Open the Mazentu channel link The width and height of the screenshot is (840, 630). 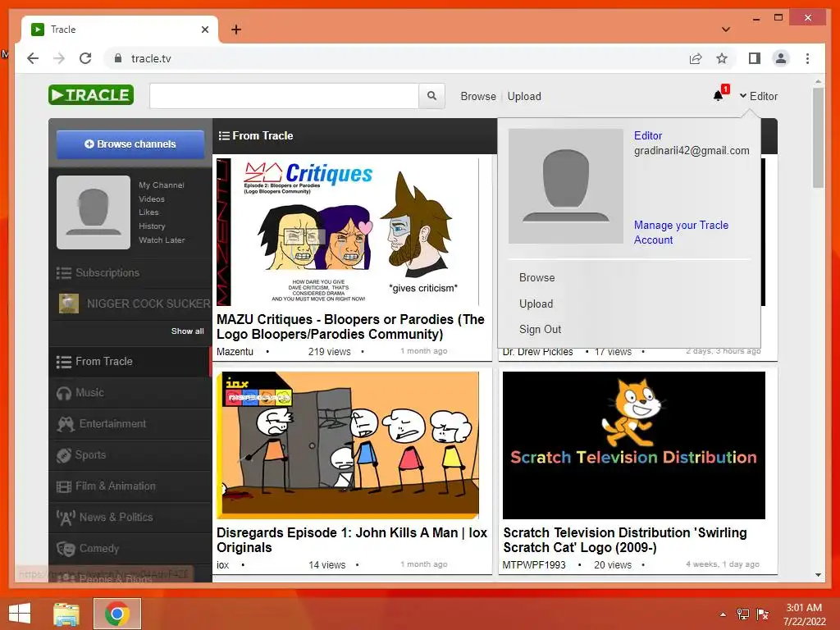pos(235,352)
